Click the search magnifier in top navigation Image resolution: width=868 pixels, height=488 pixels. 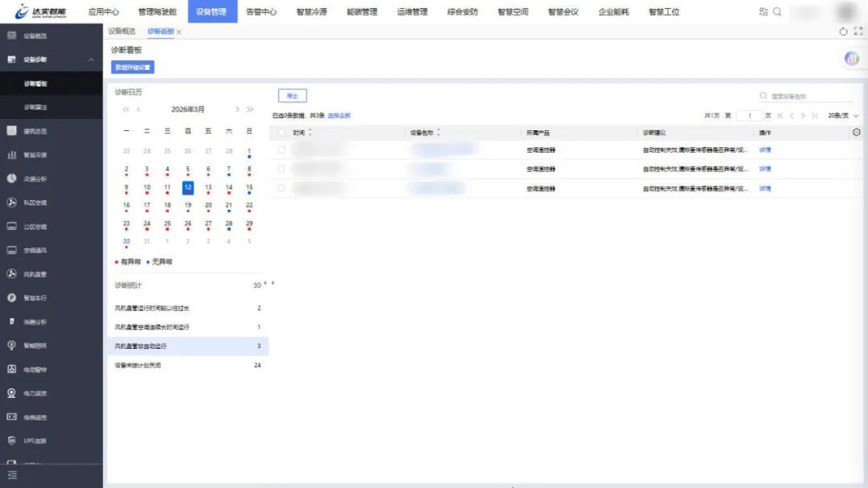pos(777,12)
